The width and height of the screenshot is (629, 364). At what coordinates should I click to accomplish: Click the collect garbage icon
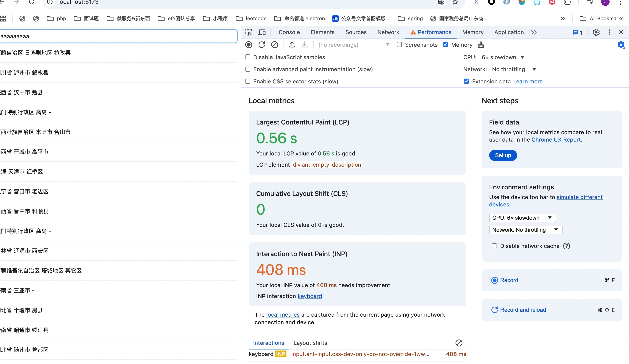point(481,45)
